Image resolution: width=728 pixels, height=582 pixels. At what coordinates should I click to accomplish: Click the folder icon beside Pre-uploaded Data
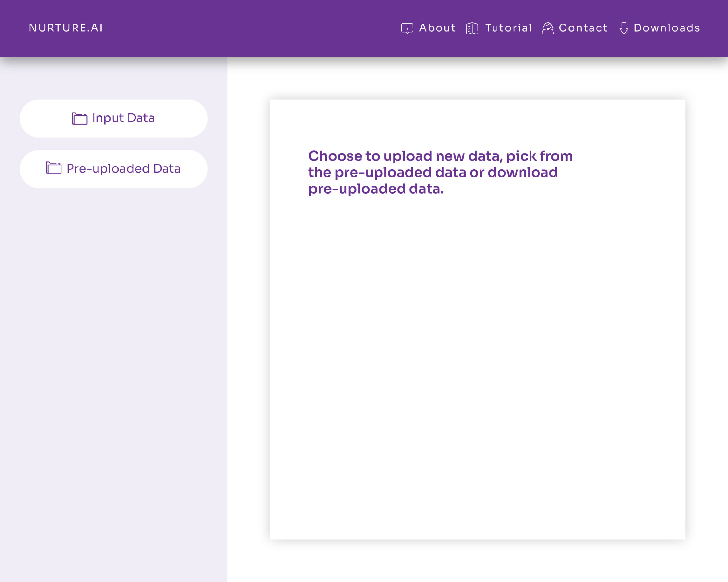pos(54,168)
